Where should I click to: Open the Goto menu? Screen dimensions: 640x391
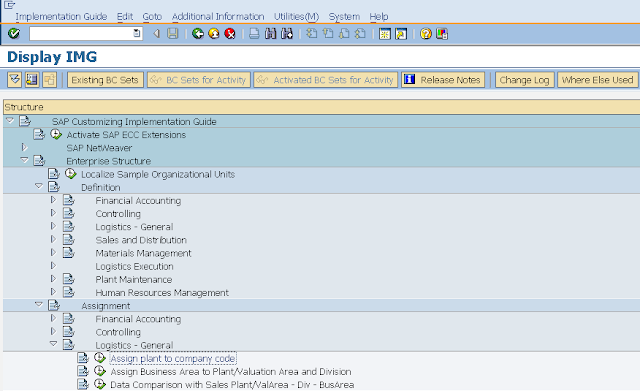tap(152, 17)
